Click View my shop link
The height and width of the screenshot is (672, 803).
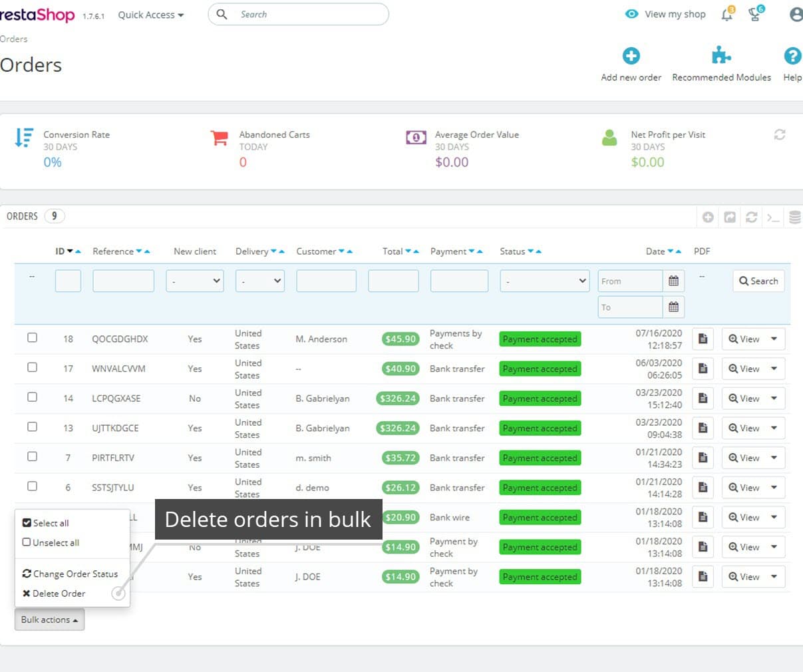click(x=675, y=14)
